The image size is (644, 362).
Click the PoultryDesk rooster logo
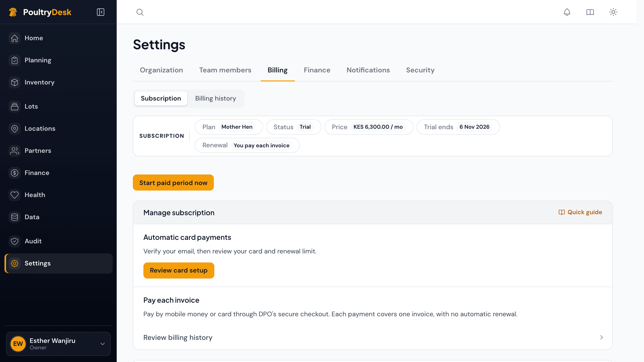pyautogui.click(x=13, y=12)
